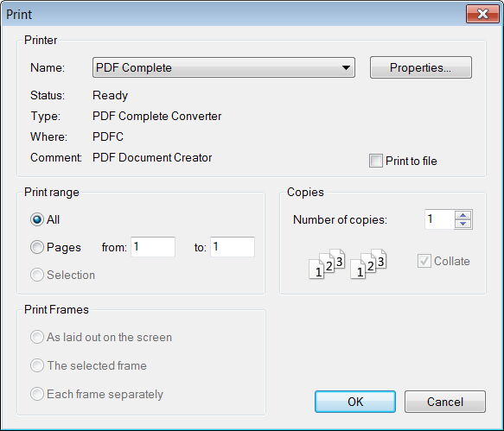Image resolution: width=504 pixels, height=431 pixels.
Task: Toggle the Collate checkbox
Action: pyautogui.click(x=424, y=261)
